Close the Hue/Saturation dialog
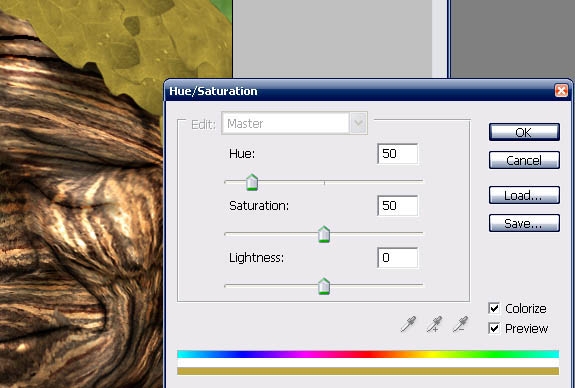 pyautogui.click(x=561, y=91)
